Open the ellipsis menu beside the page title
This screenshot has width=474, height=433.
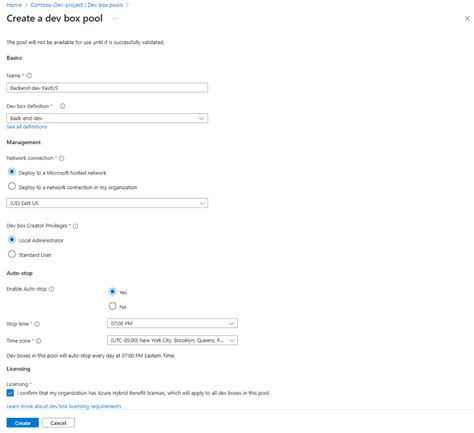[115, 19]
